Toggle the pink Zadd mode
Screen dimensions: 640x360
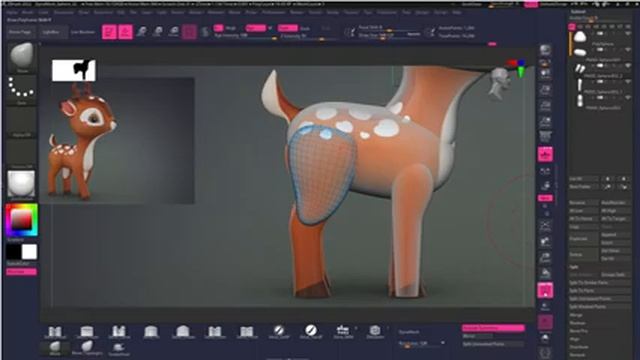tap(287, 28)
